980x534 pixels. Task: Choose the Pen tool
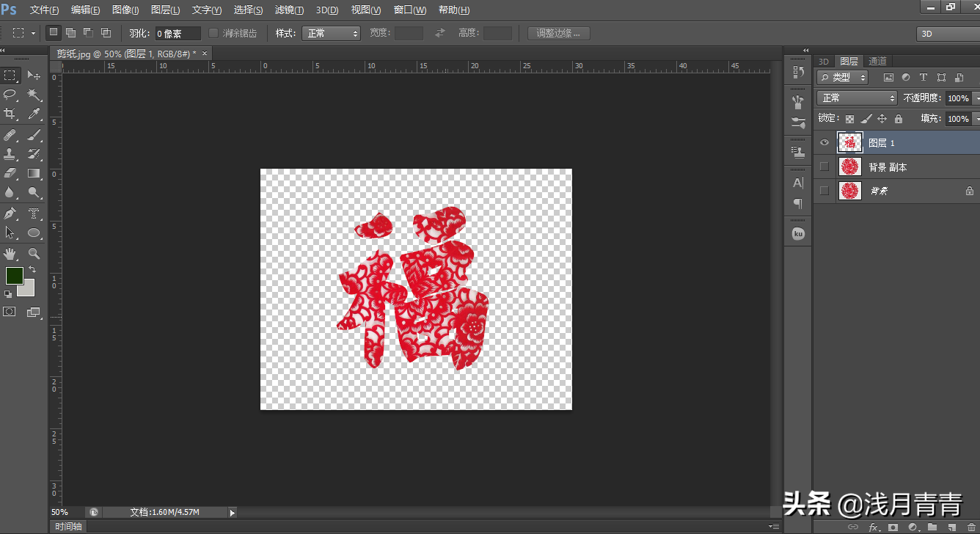click(x=10, y=213)
